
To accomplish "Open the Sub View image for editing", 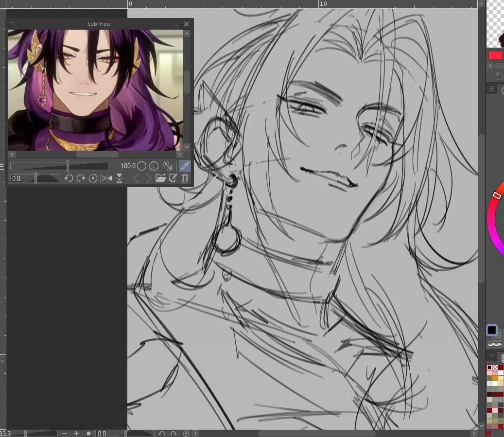I will point(173,178).
